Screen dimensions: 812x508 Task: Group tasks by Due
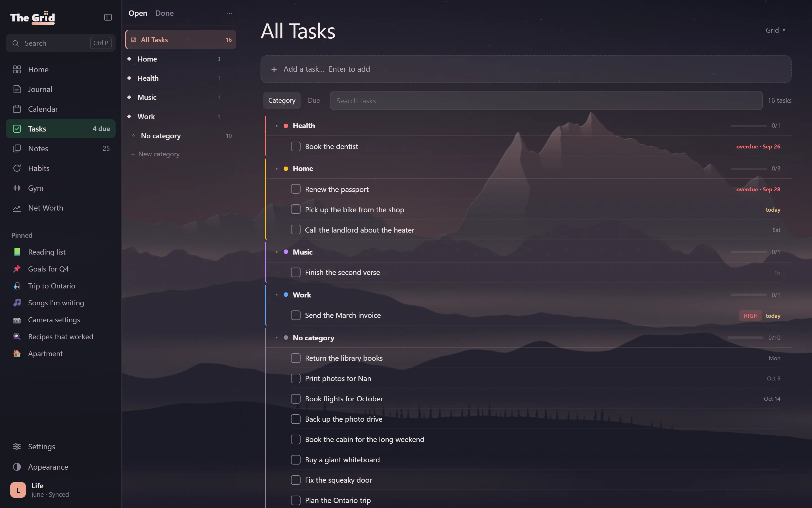(x=314, y=100)
